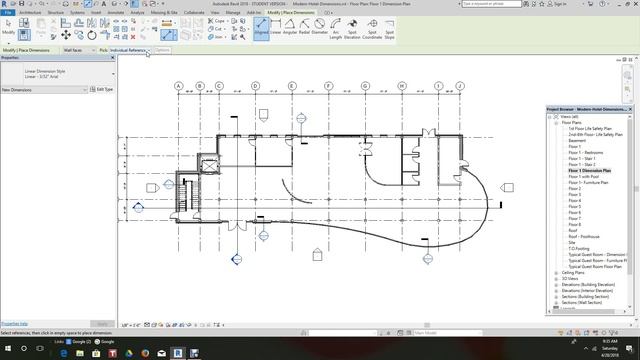Expand Elevations (Building Elevation) node
The image size is (640, 360).
pos(556,285)
